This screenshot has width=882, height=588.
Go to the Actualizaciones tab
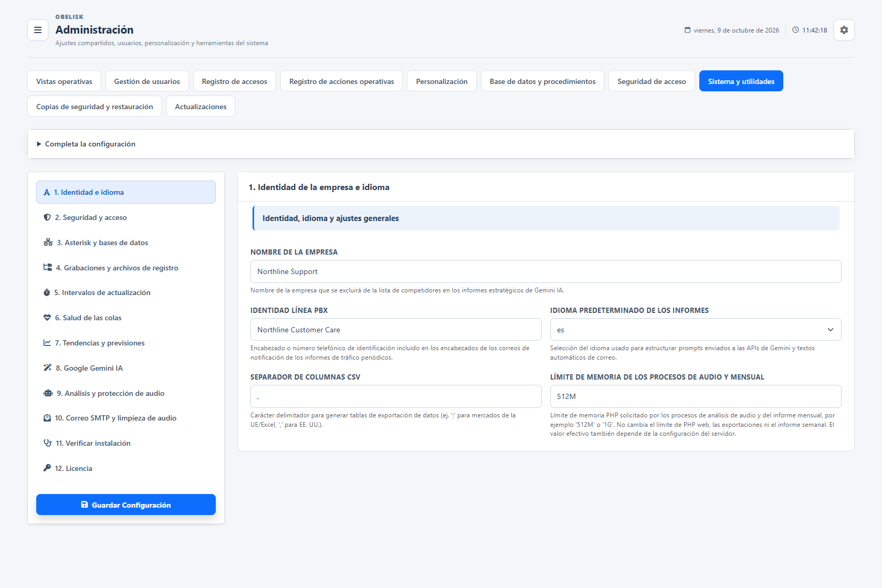(201, 107)
